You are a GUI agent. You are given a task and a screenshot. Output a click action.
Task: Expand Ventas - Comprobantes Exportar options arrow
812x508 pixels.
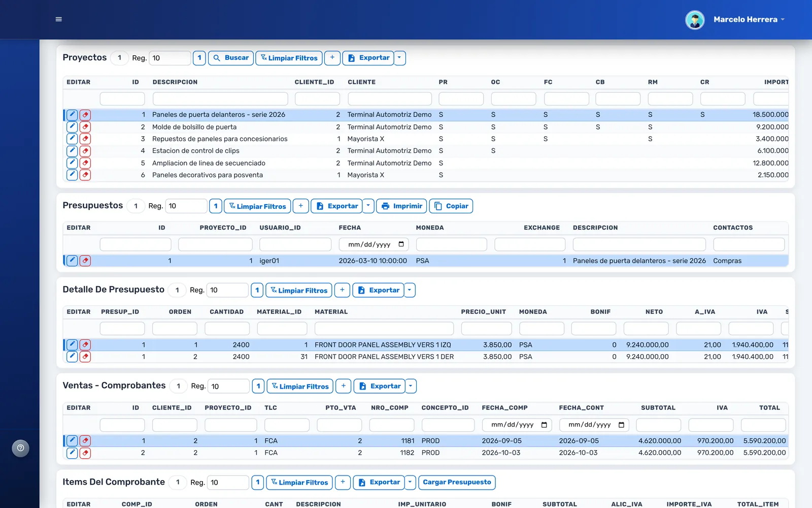pos(411,386)
